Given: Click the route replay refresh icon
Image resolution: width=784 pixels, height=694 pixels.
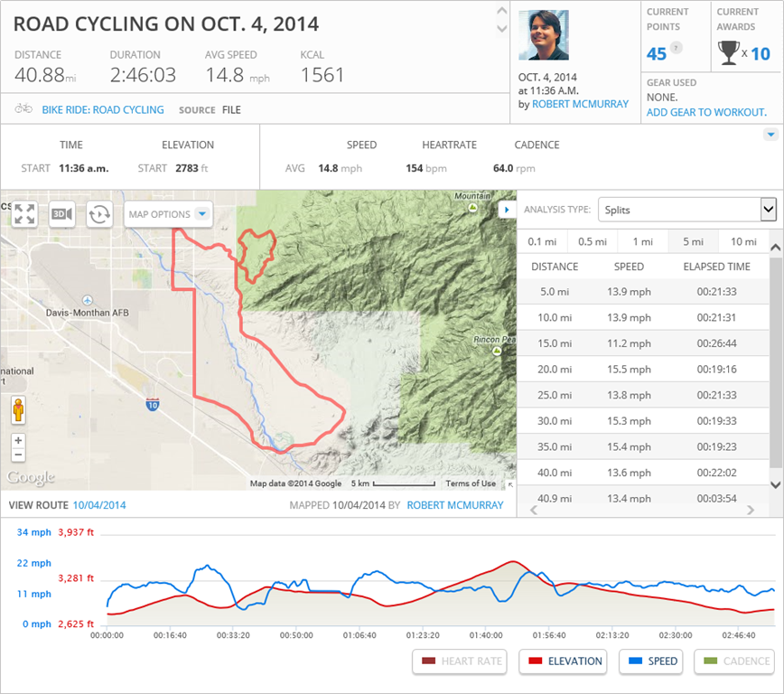Looking at the screenshot, I should click(x=99, y=214).
